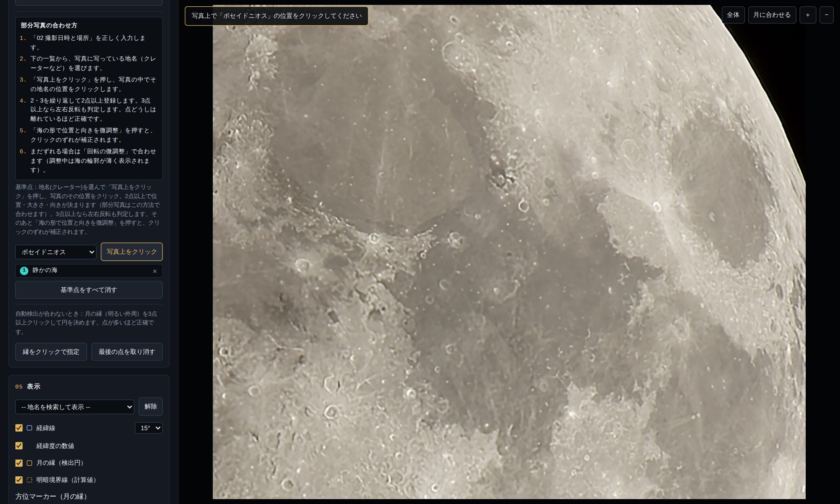Click the 解除 button
The height and width of the screenshot is (504, 840).
coord(150,406)
